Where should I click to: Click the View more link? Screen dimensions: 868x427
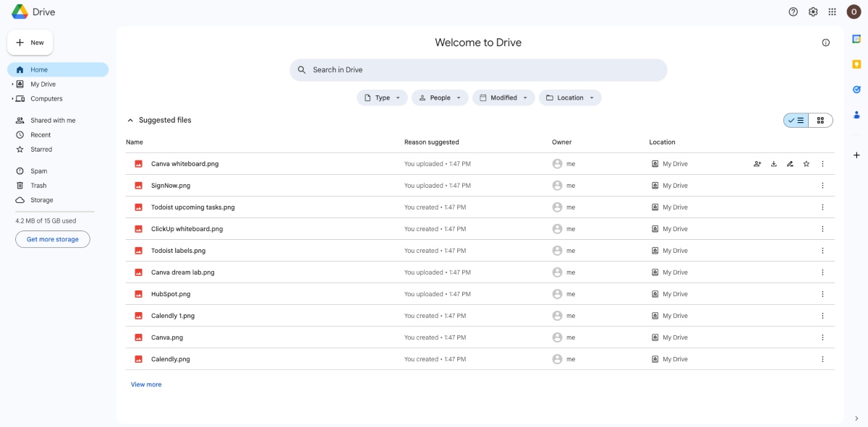pyautogui.click(x=146, y=385)
